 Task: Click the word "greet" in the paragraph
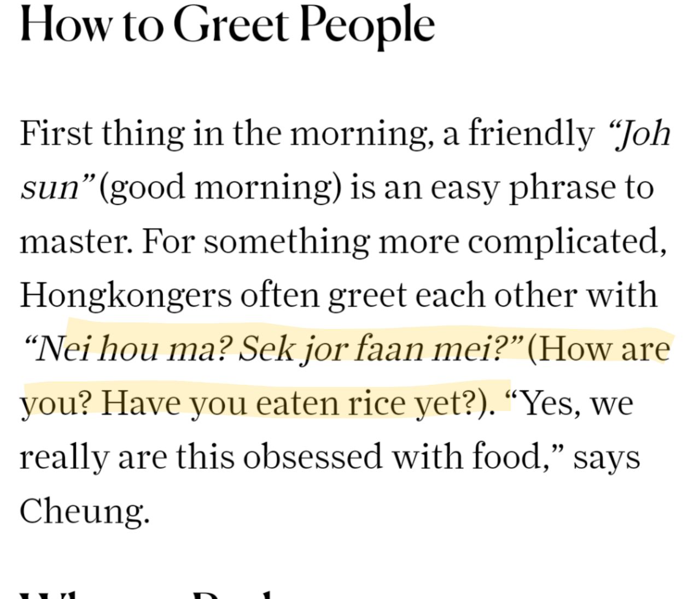pyautogui.click(x=366, y=295)
